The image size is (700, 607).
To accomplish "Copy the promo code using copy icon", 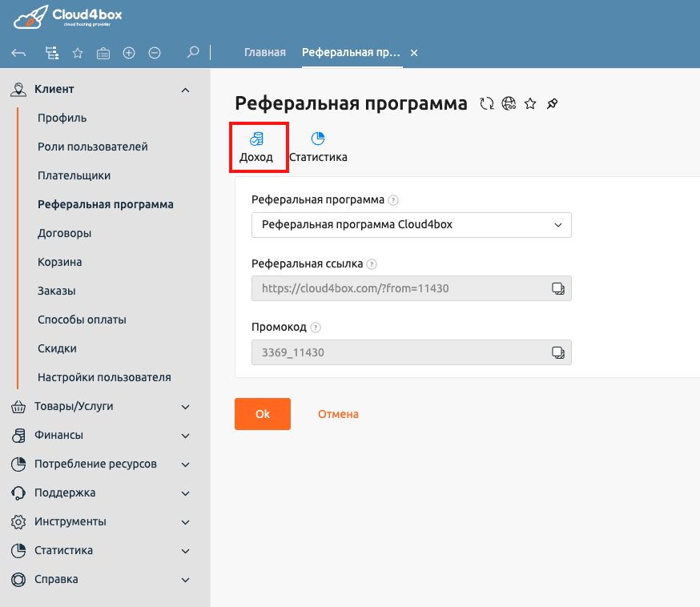I will pyautogui.click(x=557, y=352).
